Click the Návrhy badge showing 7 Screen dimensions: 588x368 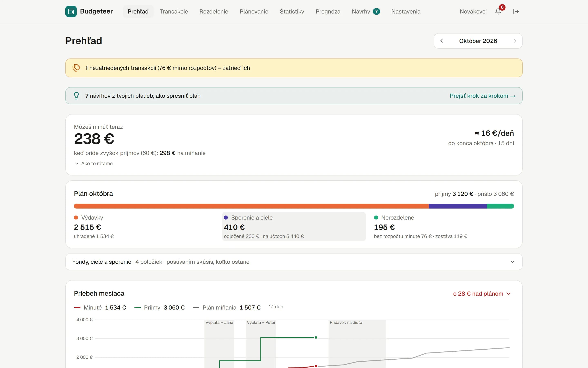tap(376, 11)
